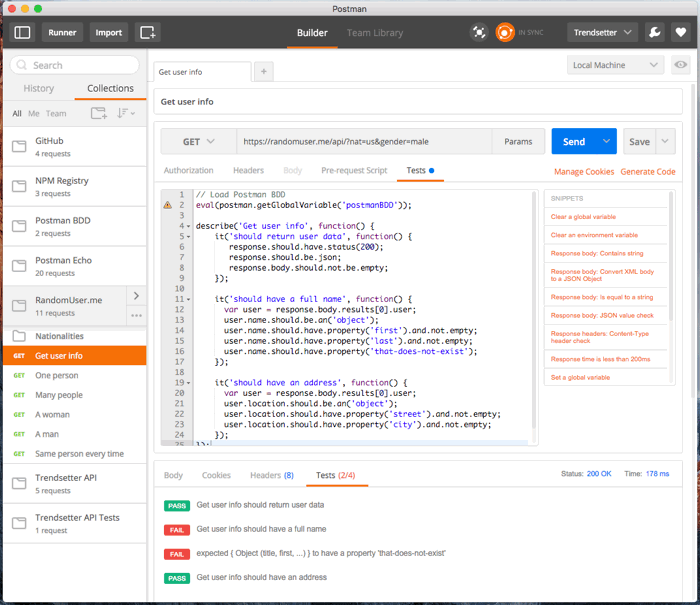Open the NPM Registry collection
Image resolution: width=700 pixels, height=605 pixels.
point(75,186)
